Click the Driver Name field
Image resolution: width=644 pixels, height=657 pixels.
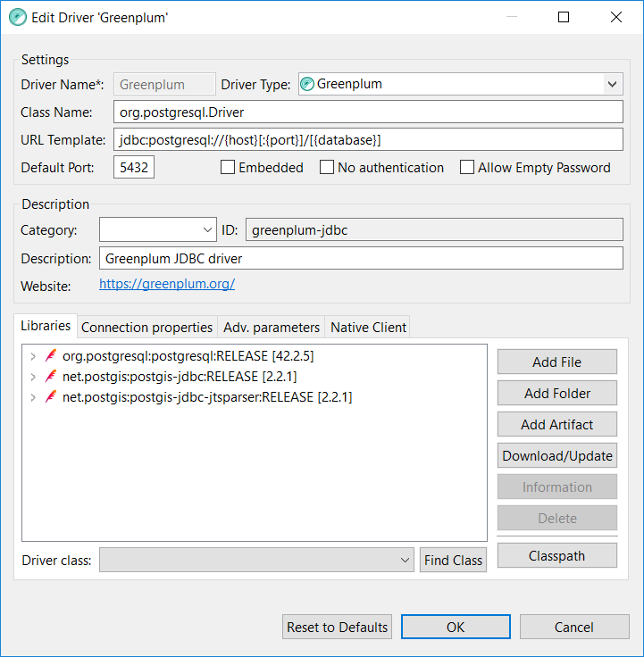click(x=164, y=84)
